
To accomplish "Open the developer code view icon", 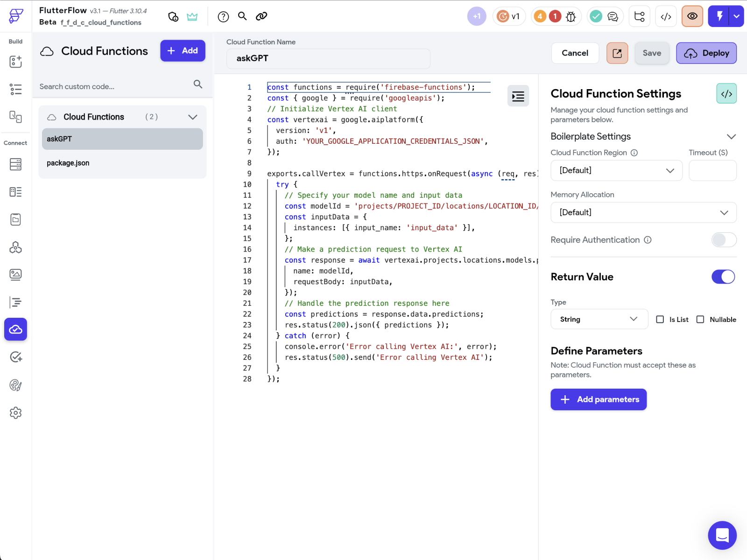I will 666,17.
